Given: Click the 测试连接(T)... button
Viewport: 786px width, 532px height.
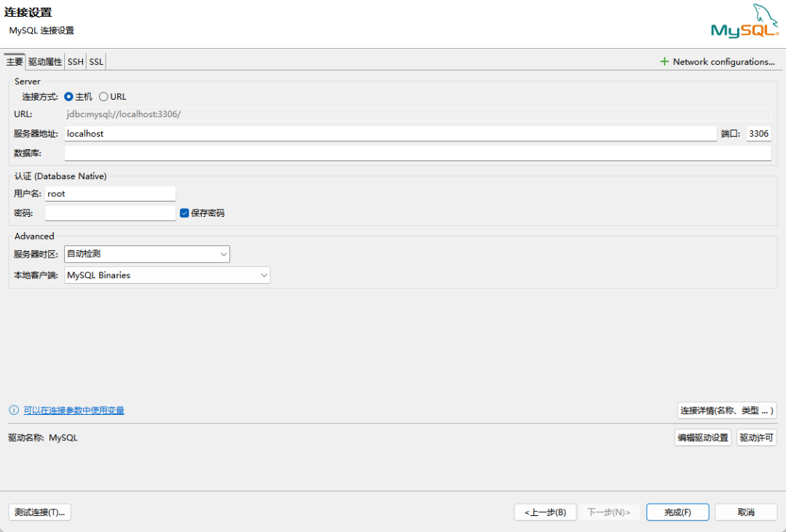Looking at the screenshot, I should 39,512.
